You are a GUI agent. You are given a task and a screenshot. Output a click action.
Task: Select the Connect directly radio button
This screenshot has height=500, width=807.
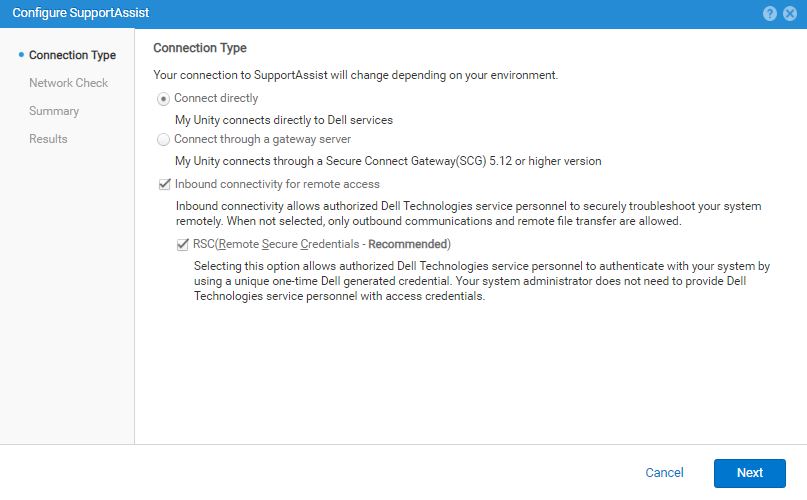[x=164, y=98]
